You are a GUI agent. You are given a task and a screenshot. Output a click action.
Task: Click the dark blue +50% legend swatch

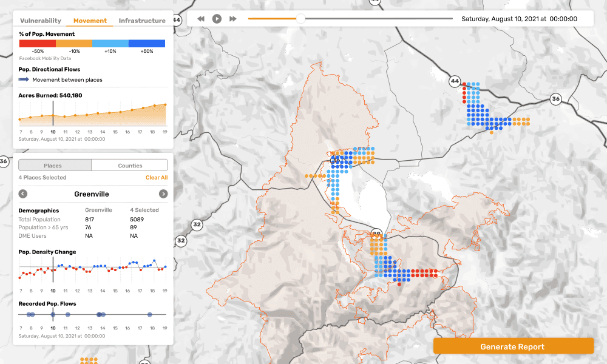pyautogui.click(x=147, y=43)
